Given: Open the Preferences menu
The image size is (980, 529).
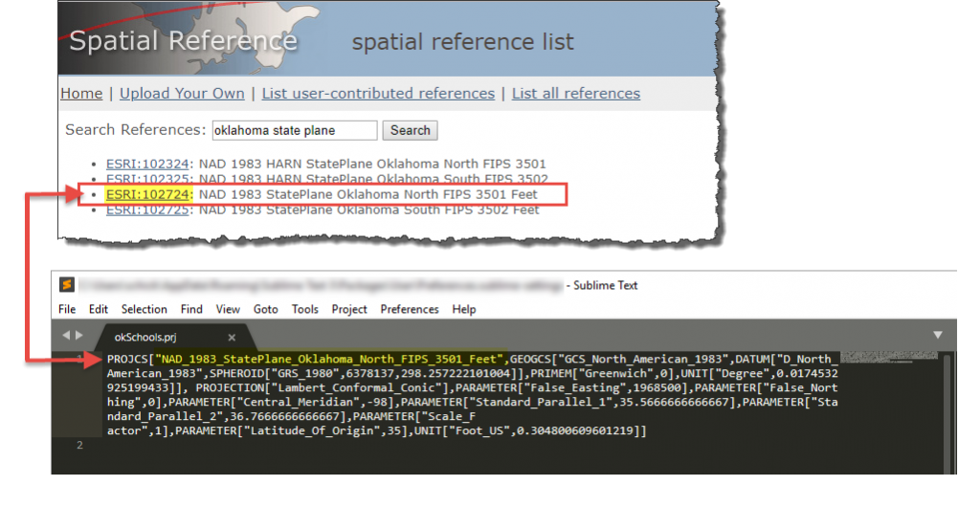Looking at the screenshot, I should [411, 309].
